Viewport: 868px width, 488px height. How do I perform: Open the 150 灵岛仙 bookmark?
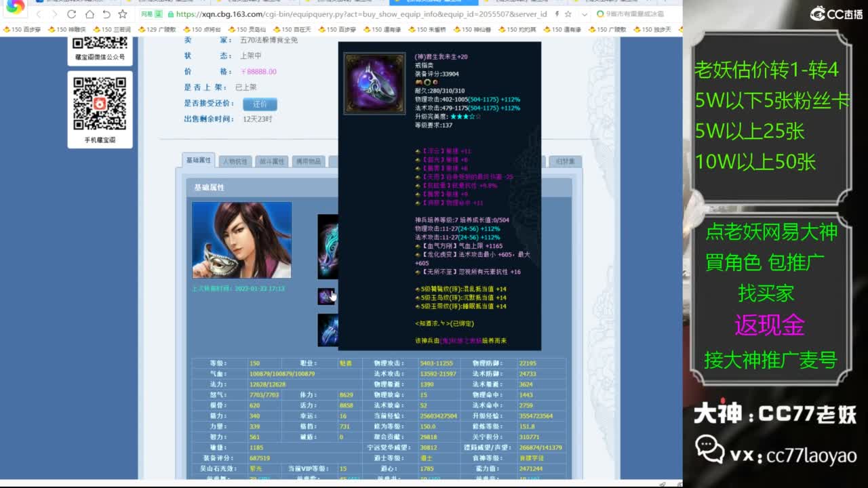(x=247, y=30)
